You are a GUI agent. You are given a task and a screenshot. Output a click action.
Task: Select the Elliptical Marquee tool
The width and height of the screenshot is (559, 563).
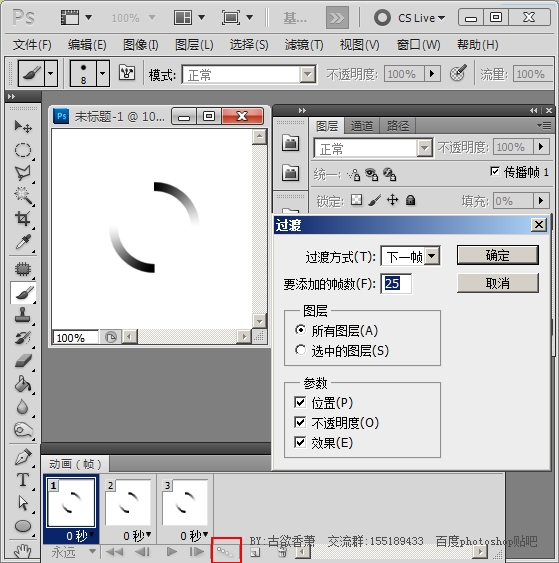(x=23, y=150)
